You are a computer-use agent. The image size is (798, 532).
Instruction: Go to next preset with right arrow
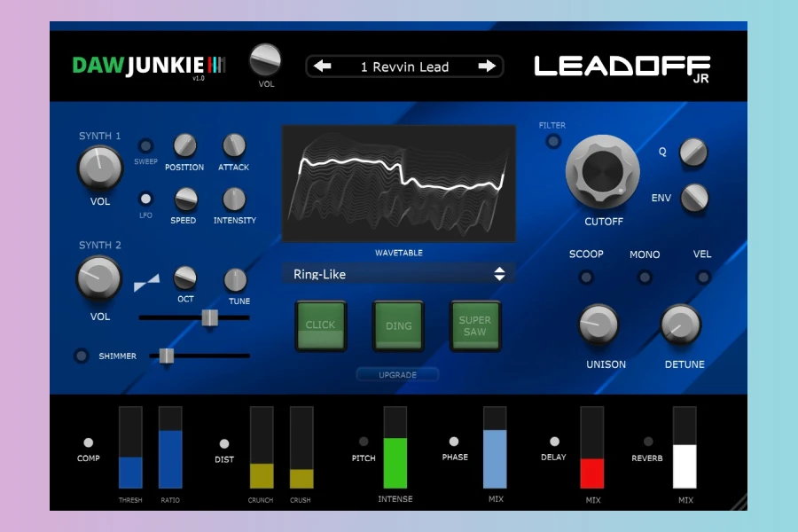487,66
